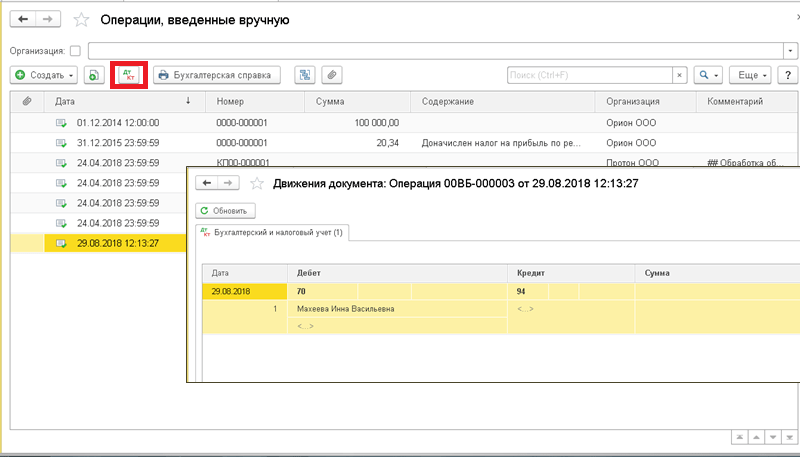Click the Дебет column header

(397, 273)
